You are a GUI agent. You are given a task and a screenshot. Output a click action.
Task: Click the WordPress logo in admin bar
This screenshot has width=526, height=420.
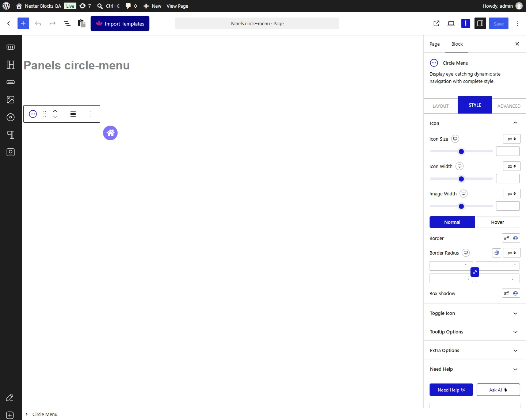6,6
